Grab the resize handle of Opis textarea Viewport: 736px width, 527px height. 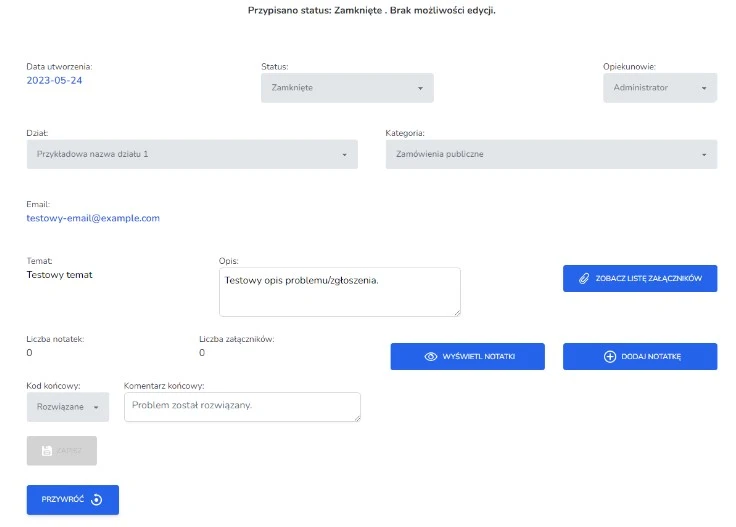[456, 312]
